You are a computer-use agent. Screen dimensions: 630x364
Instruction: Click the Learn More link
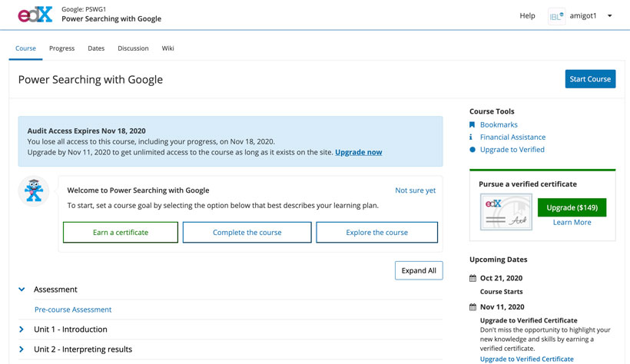click(x=572, y=222)
